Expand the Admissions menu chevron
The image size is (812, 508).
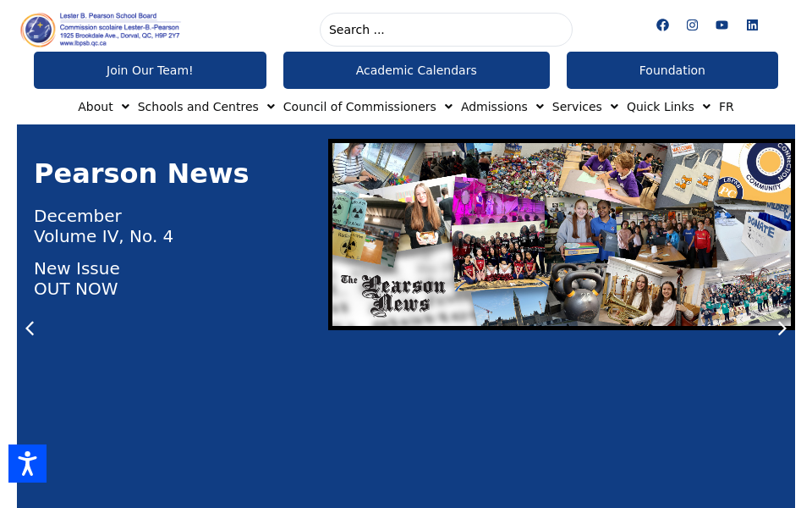(540, 107)
